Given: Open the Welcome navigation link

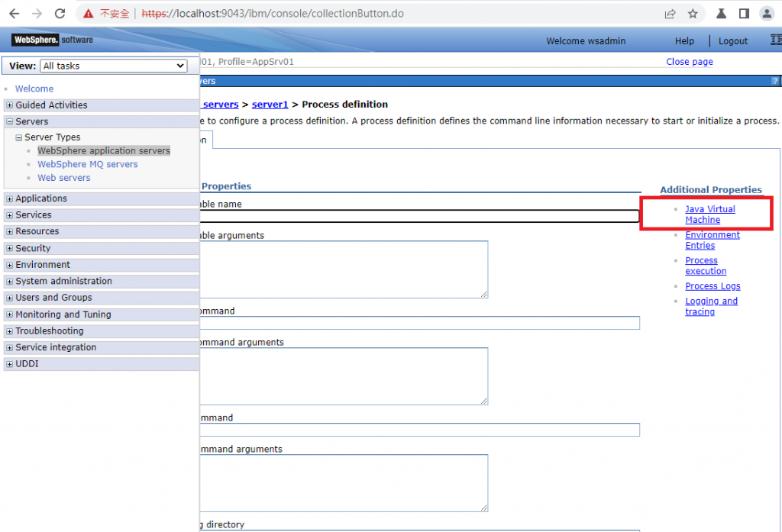Looking at the screenshot, I should (34, 89).
